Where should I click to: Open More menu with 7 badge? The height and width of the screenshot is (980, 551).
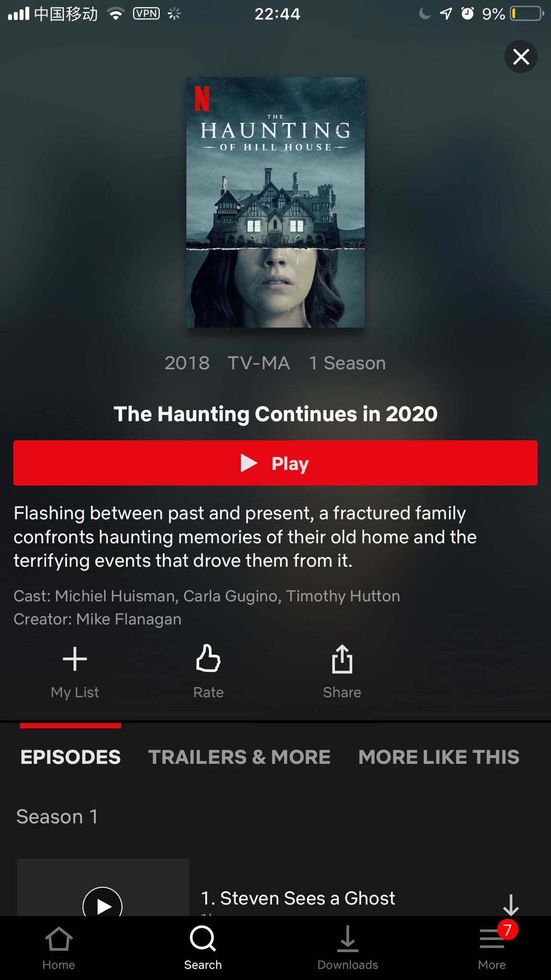pyautogui.click(x=493, y=948)
